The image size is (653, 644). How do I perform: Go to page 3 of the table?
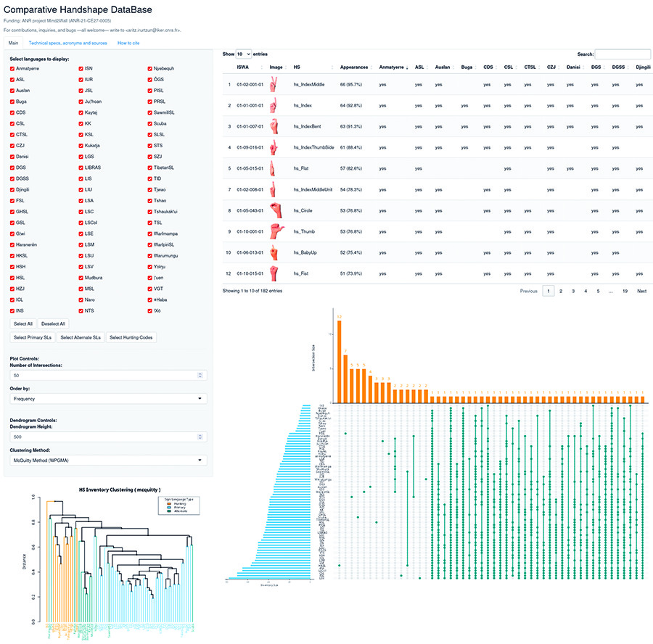click(573, 291)
